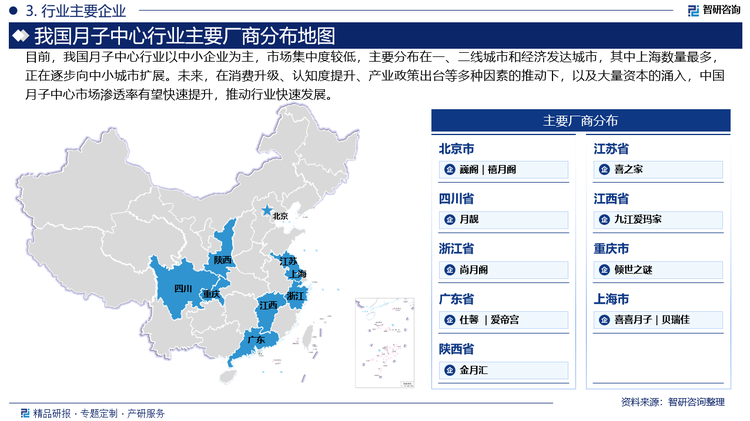Click the enterprise icon beside 金月汇
Viewport: 750px width, 421px height.
click(450, 370)
